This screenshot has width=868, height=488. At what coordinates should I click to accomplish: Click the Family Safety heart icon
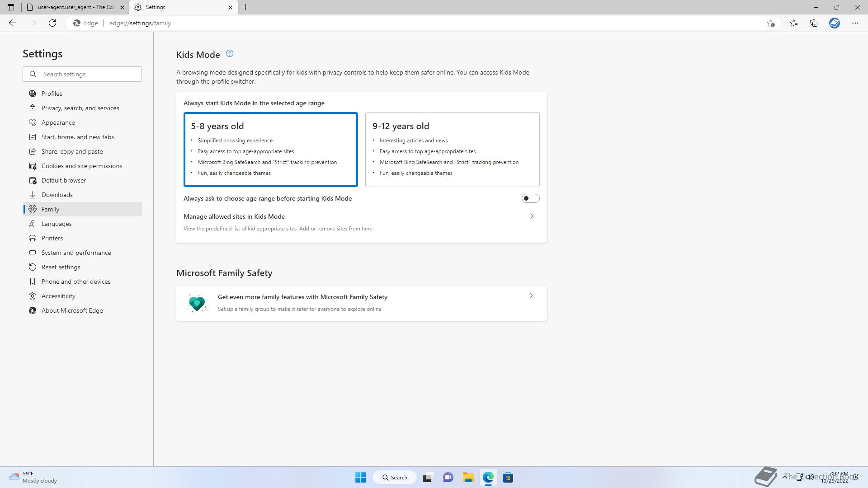197,303
